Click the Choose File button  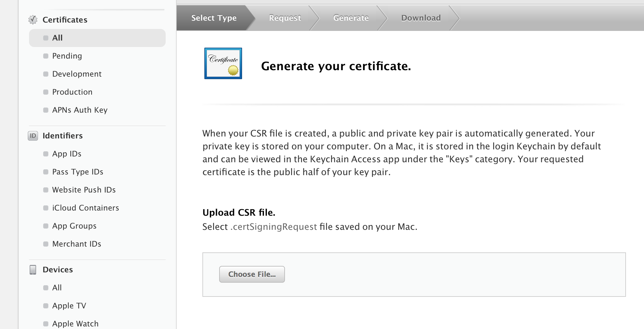[252, 274]
